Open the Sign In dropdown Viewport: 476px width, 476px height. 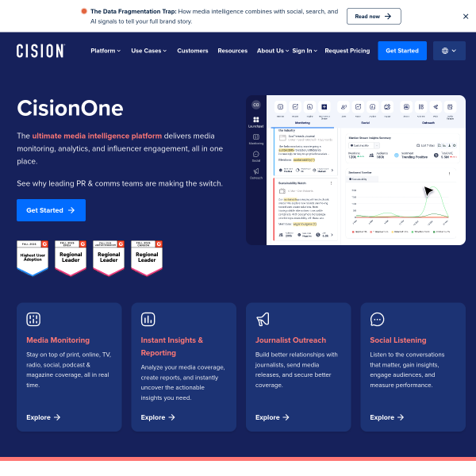coord(305,51)
